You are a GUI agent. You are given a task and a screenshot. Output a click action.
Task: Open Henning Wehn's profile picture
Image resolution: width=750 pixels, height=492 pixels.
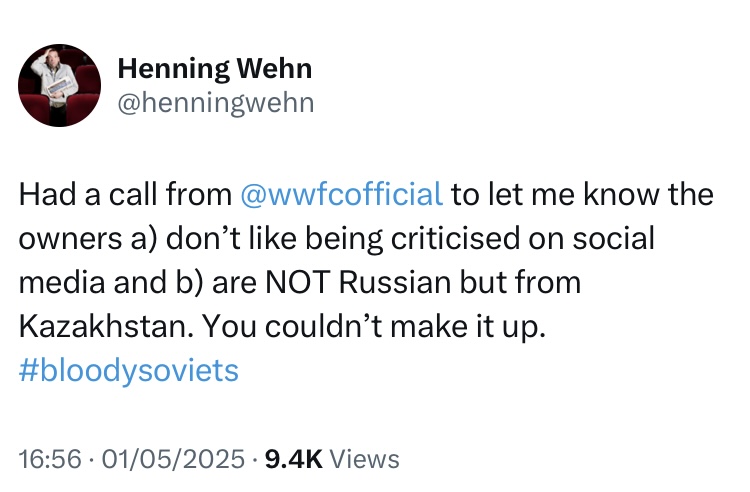(x=60, y=85)
